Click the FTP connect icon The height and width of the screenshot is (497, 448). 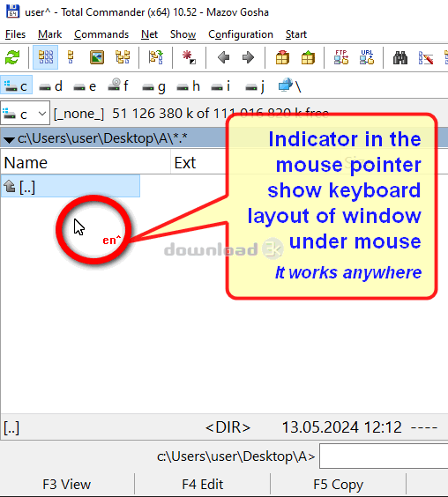coord(341,57)
